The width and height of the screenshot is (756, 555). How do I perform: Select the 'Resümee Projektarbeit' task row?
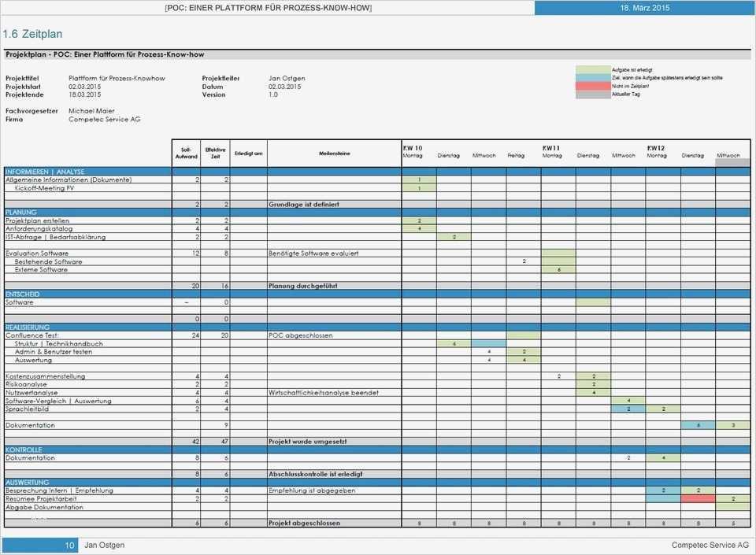tap(377, 498)
